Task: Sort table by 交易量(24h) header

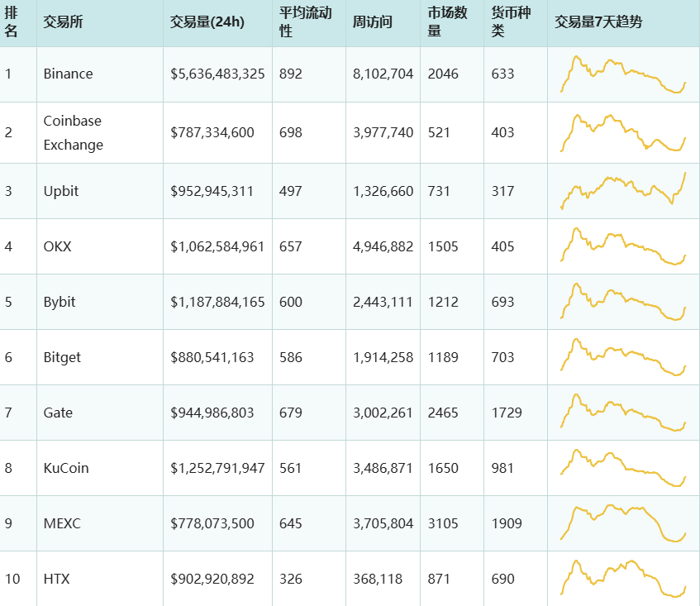Action: pos(207,21)
